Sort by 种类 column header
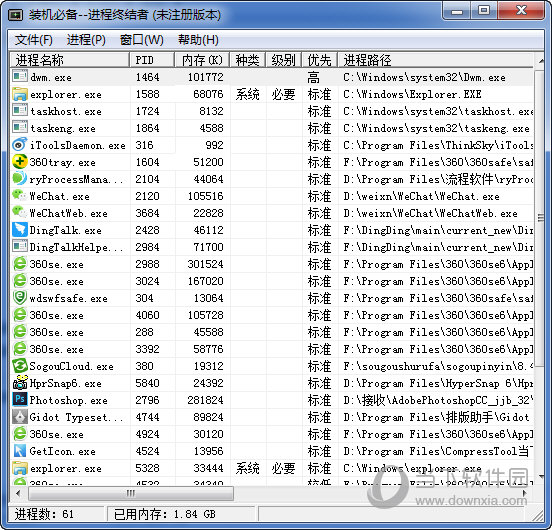Screen dimensions: 552x530 tap(247, 60)
